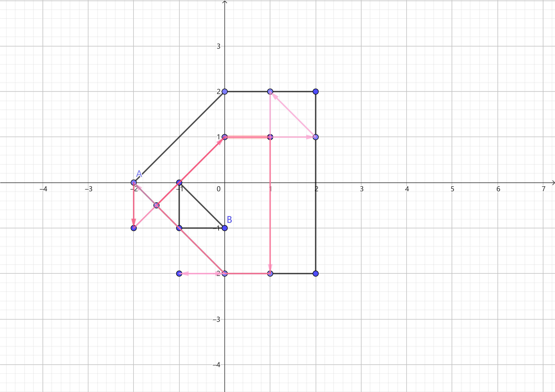Click the label text of point B
Image resolution: width=555 pixels, height=392 pixels.
(x=229, y=219)
